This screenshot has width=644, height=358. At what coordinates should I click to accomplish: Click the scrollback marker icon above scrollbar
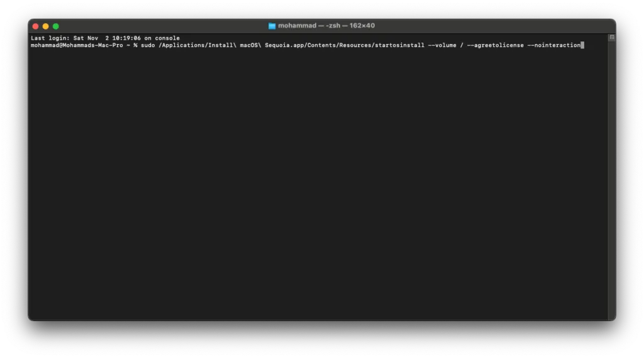pos(611,37)
